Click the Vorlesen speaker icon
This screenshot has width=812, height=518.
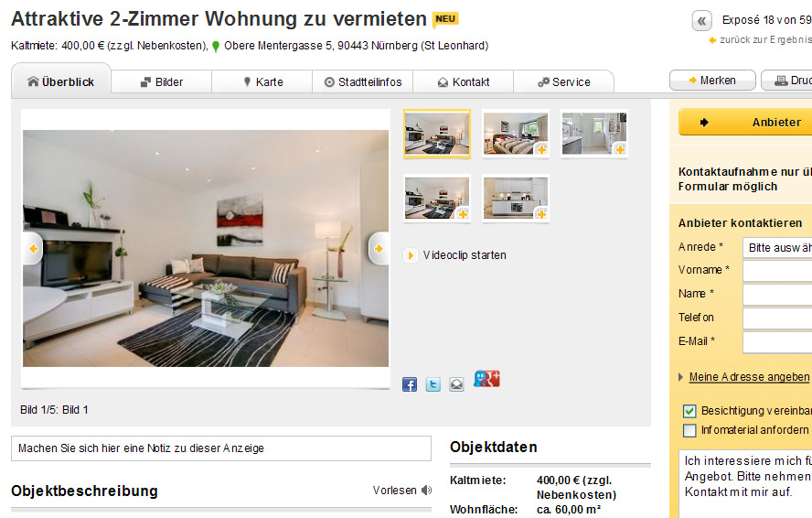(x=427, y=490)
